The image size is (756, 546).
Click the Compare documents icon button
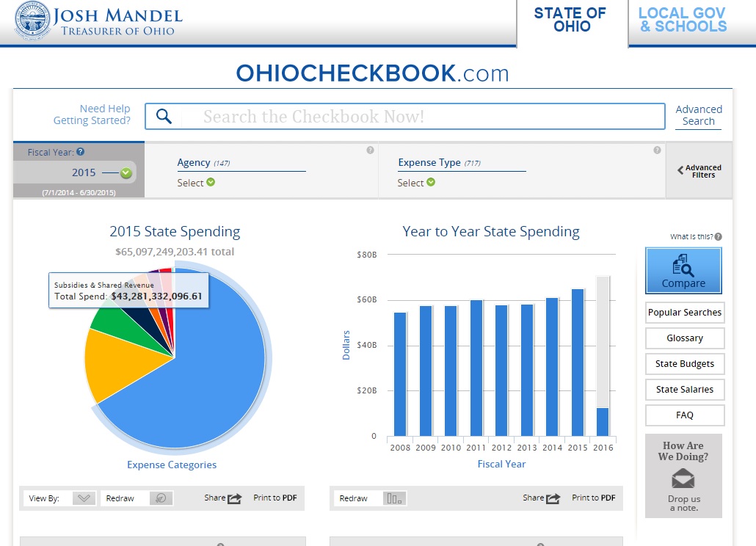pyautogui.click(x=683, y=270)
